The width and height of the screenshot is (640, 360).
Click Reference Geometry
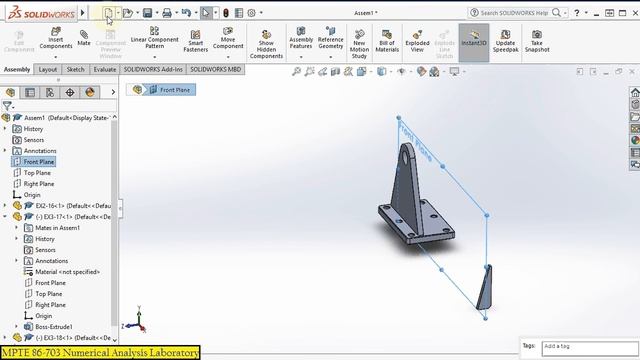(331, 38)
